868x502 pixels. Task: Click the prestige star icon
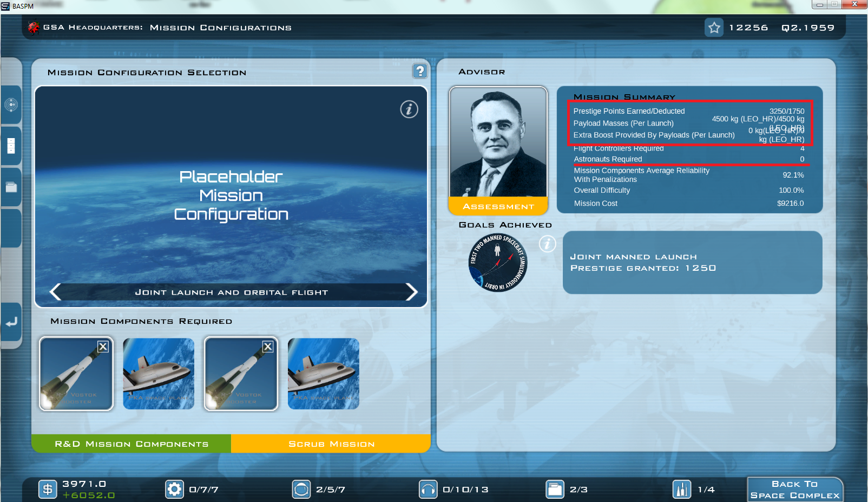[x=714, y=28]
